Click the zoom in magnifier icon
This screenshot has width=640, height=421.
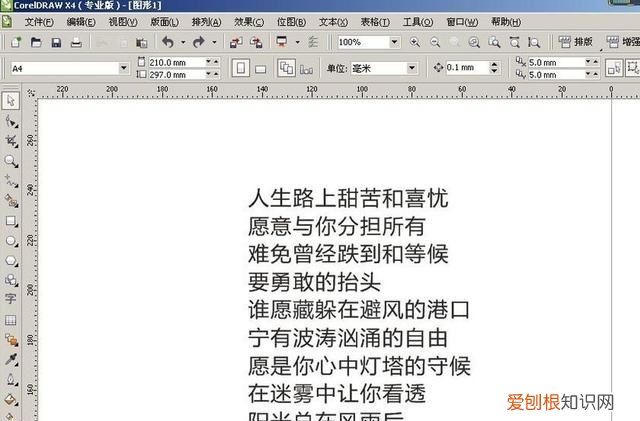[x=415, y=42]
